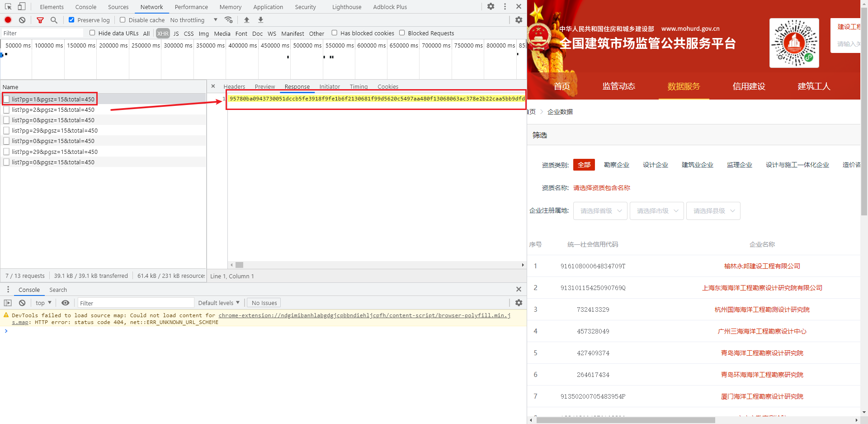This screenshot has width=868, height=424.
Task: Open the browser-polyfill source map link
Action: (364, 315)
